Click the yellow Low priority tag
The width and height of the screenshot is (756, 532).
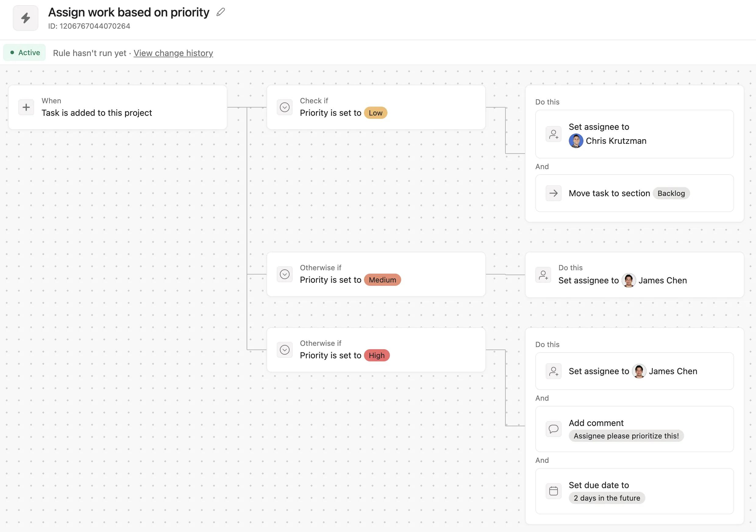pyautogui.click(x=375, y=113)
